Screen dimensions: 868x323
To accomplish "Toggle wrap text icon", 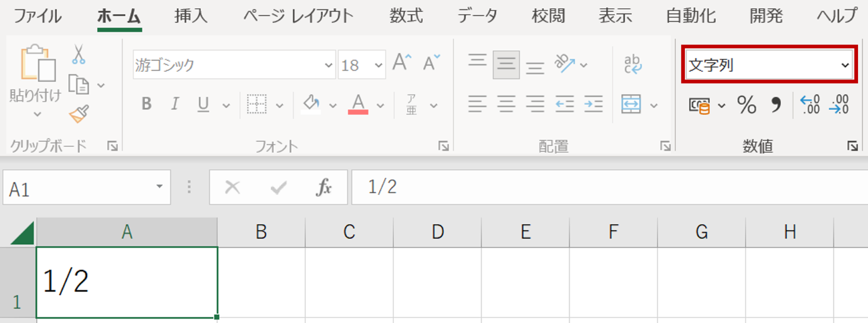I will (633, 64).
